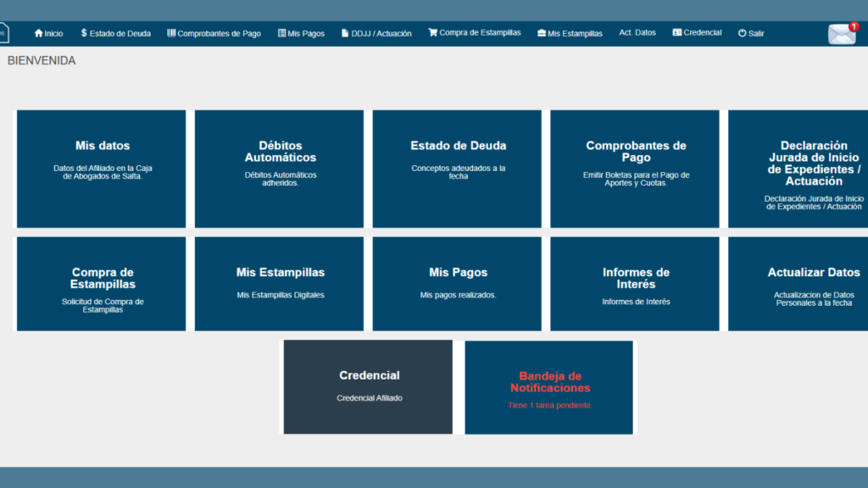Open the dark Credencial Afiliado tile
Viewport: 868px width, 488px height.
click(368, 386)
